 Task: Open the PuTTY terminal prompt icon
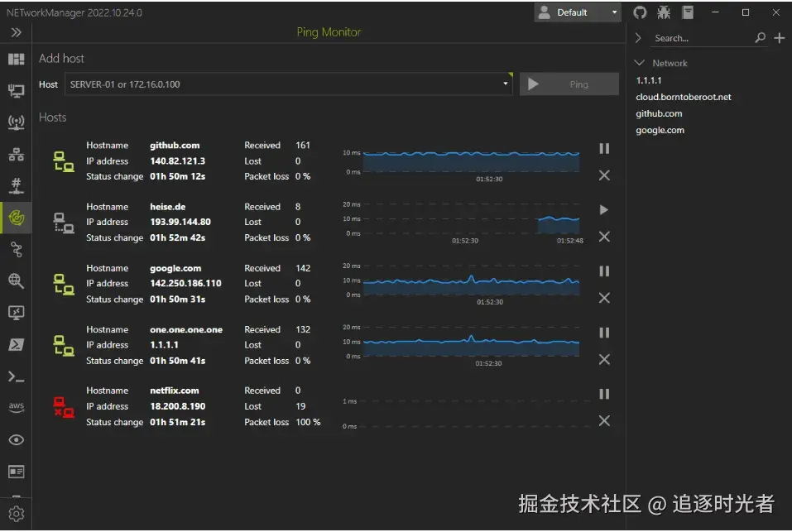17,376
